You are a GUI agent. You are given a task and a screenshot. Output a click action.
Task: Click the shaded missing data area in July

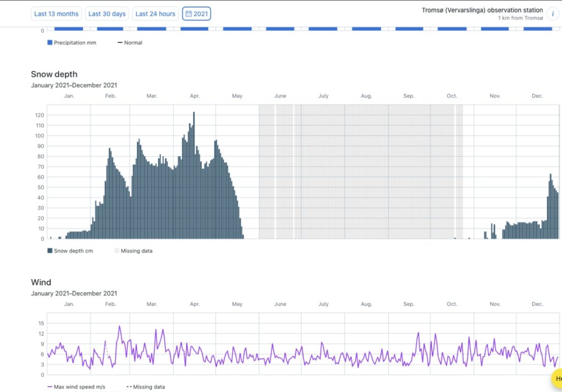pos(323,170)
